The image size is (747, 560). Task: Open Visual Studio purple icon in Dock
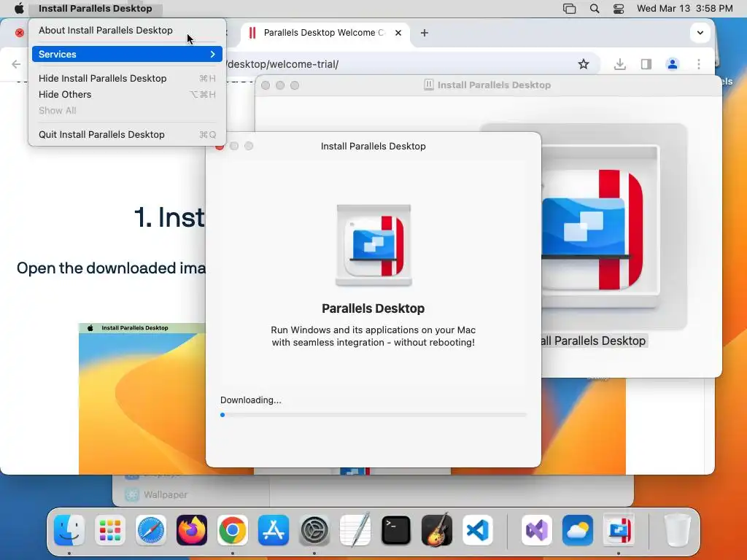click(x=536, y=530)
